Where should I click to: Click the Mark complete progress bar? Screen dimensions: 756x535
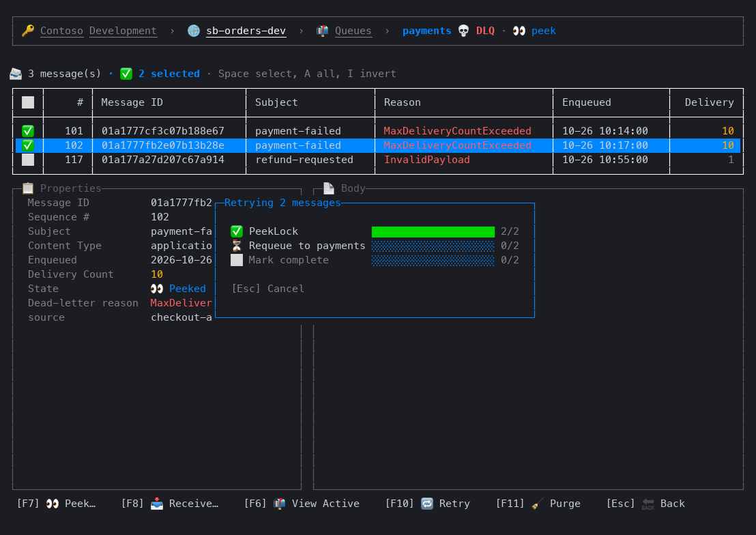(x=433, y=261)
